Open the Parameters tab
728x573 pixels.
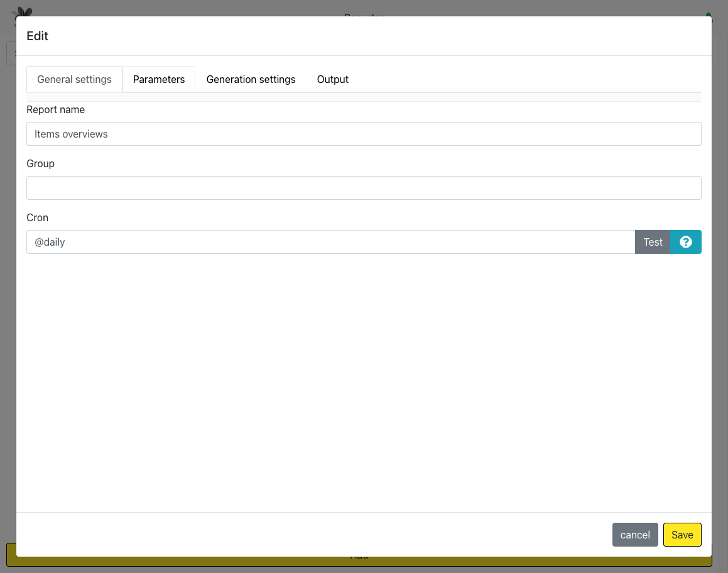(x=159, y=79)
